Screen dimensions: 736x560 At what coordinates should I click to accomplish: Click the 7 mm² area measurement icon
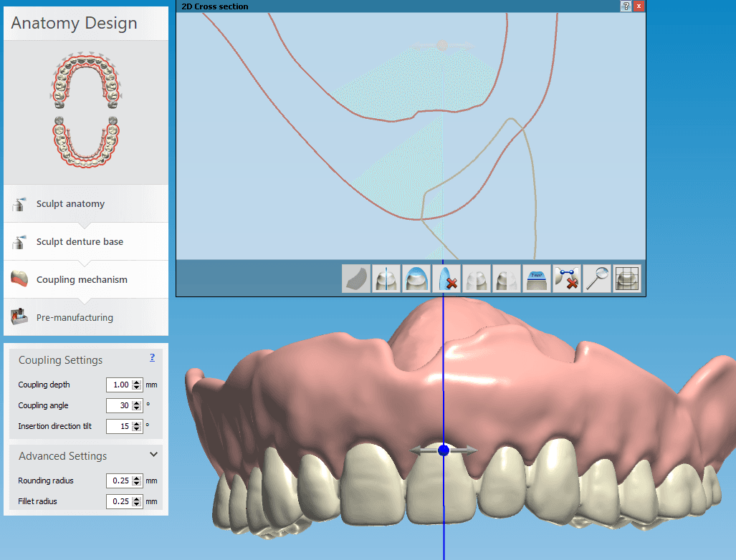[x=537, y=279]
